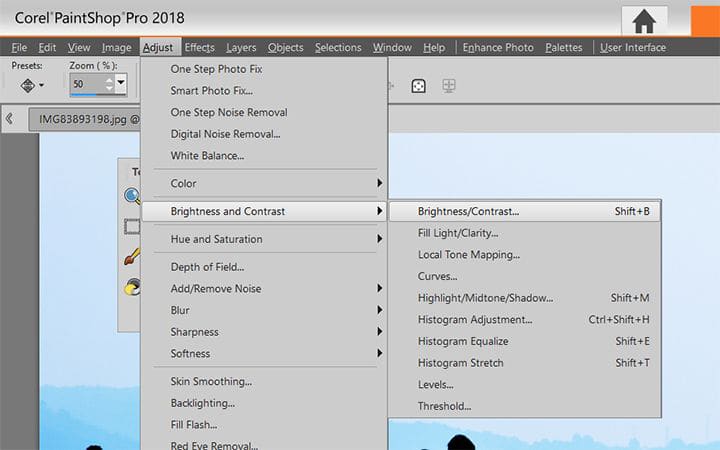Click the fit-to-window icon in toolbar
This screenshot has height=450, width=720.
point(420,86)
